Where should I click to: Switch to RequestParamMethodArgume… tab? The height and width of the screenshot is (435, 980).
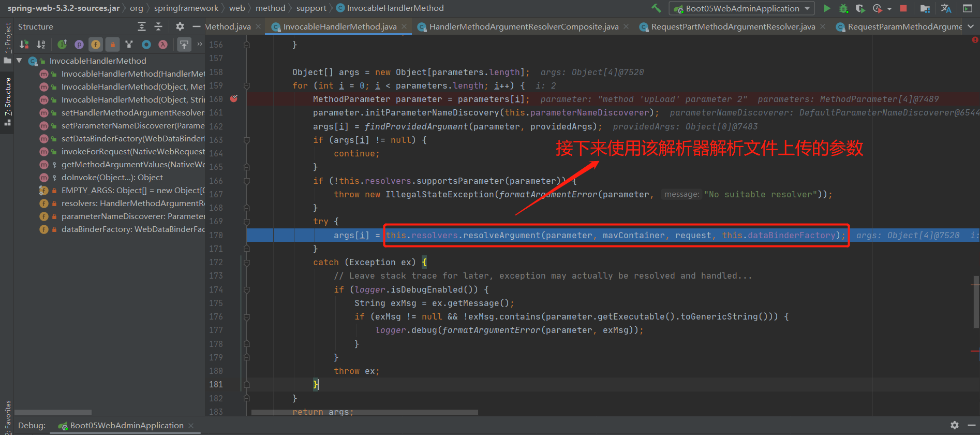(899, 26)
